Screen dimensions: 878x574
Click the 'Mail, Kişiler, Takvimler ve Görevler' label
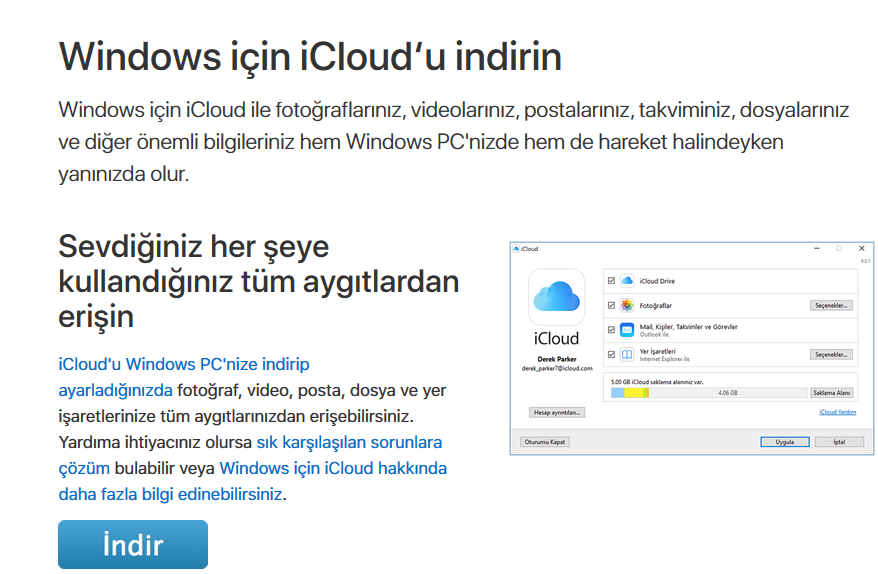689,326
